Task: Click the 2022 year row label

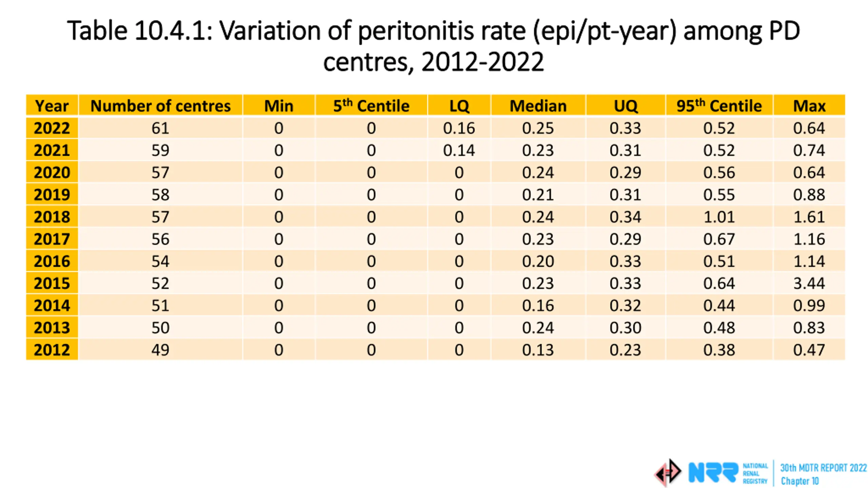Action: pos(52,128)
